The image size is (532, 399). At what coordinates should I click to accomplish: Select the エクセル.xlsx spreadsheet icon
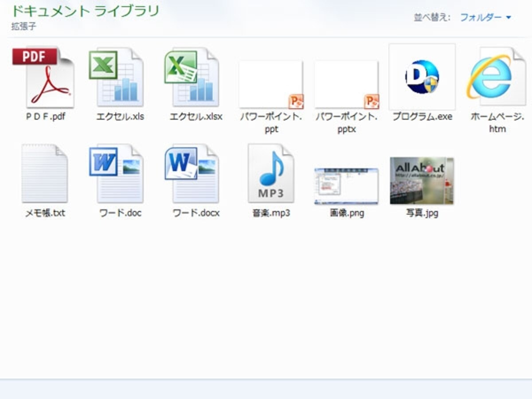(x=192, y=77)
